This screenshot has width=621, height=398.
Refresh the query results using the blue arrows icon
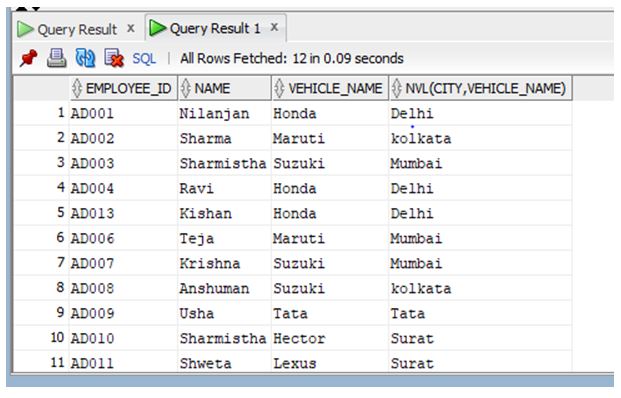[x=85, y=58]
